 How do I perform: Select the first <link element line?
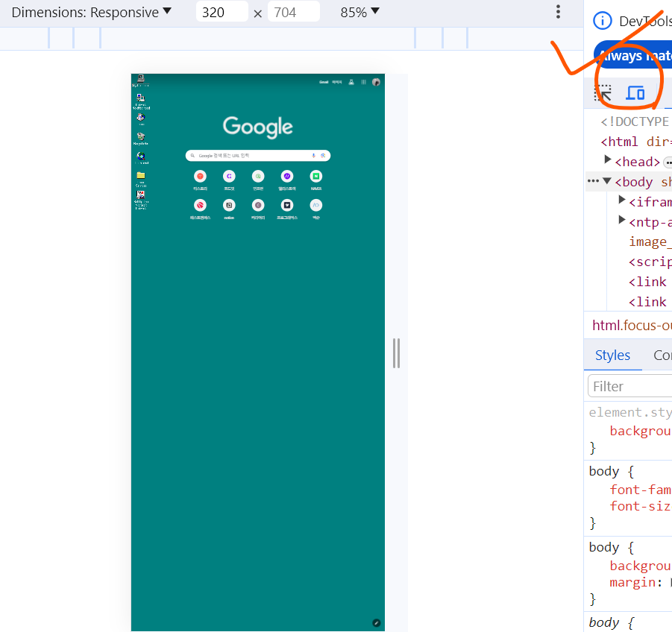click(647, 282)
